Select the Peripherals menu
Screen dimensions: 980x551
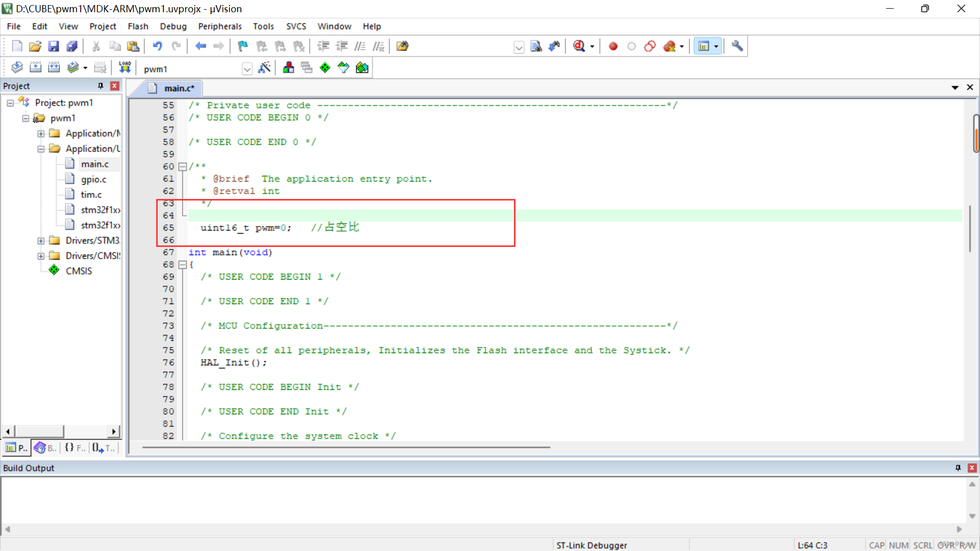point(219,26)
